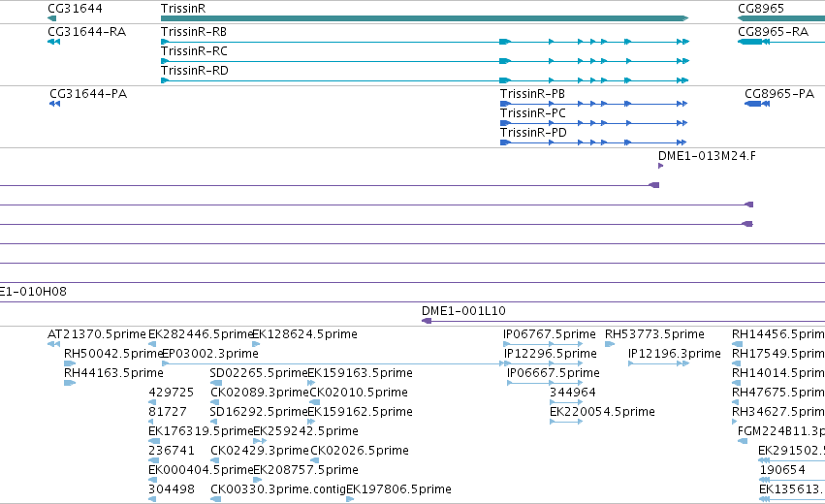
Task: Select the EK176319.5prime label
Action: [201, 431]
